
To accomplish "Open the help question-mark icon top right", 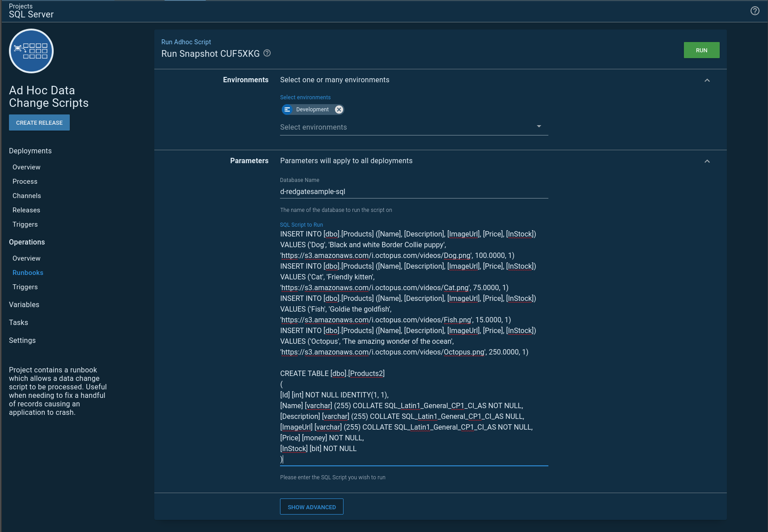I will [x=755, y=11].
